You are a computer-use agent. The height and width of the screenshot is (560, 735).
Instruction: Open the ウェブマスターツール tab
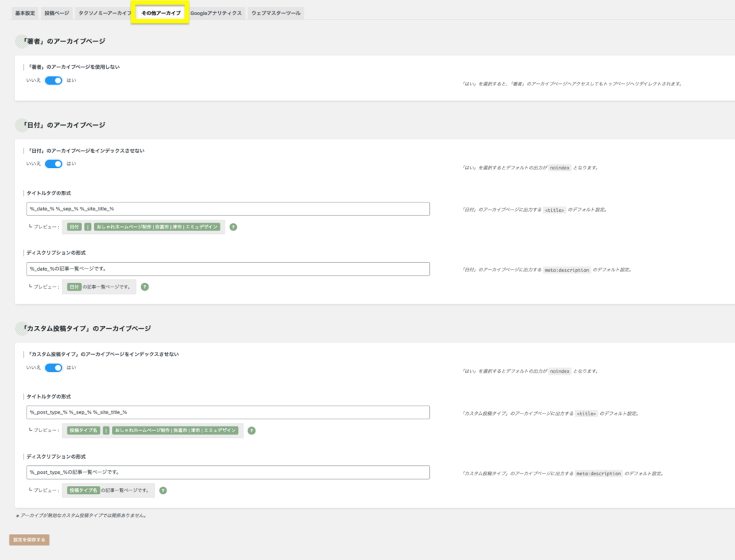pos(276,13)
